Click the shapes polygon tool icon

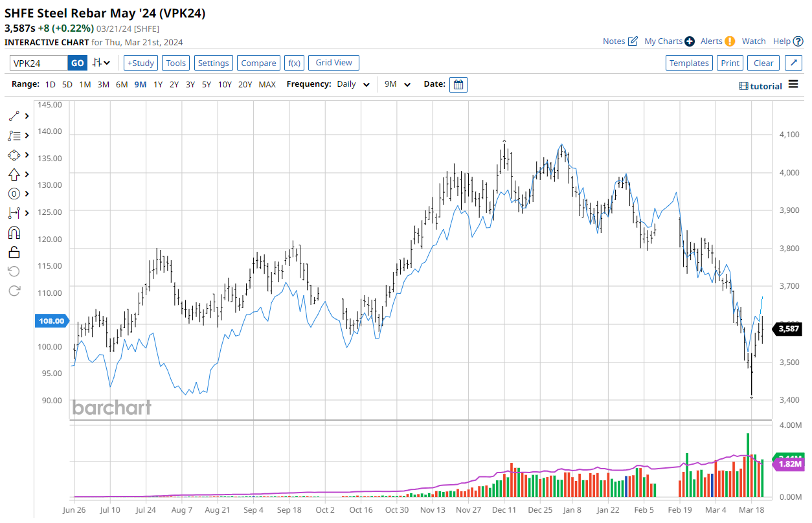14,155
